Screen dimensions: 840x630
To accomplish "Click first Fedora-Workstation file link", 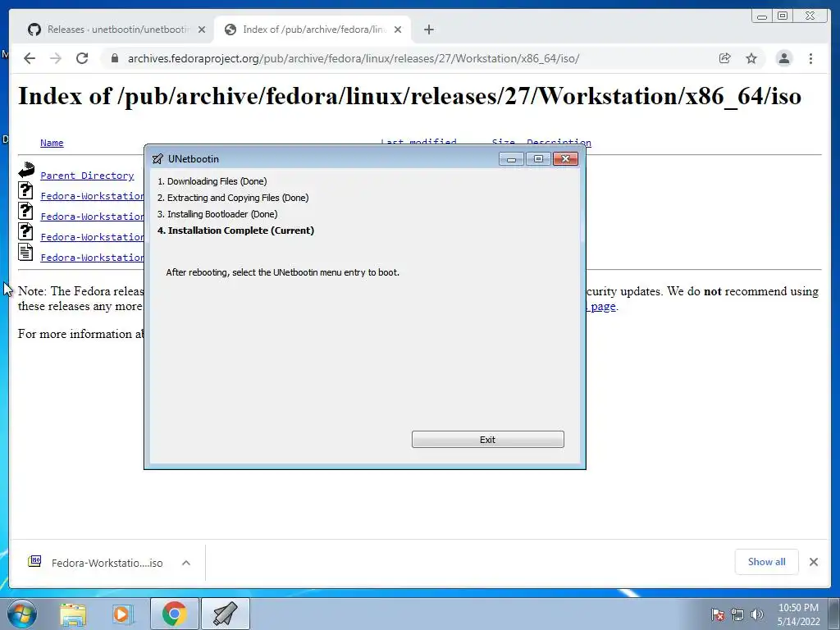I will (92, 196).
